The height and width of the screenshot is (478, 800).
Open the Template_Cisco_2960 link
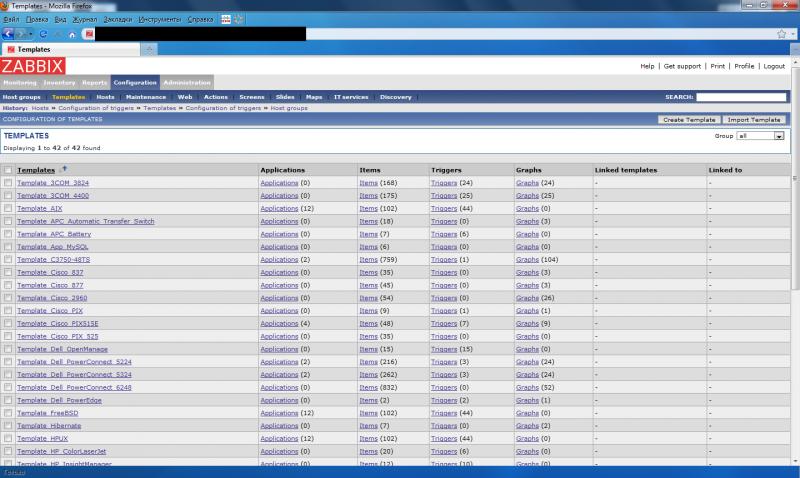[52, 298]
